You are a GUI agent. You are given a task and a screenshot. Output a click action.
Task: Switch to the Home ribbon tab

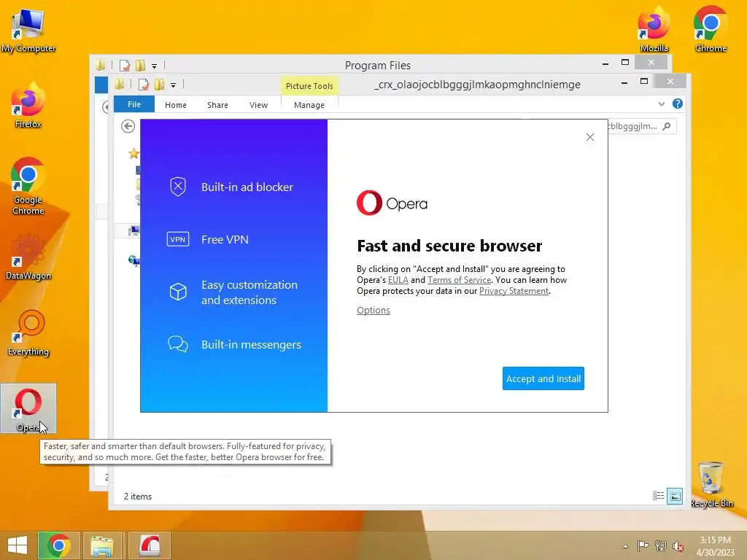click(176, 105)
